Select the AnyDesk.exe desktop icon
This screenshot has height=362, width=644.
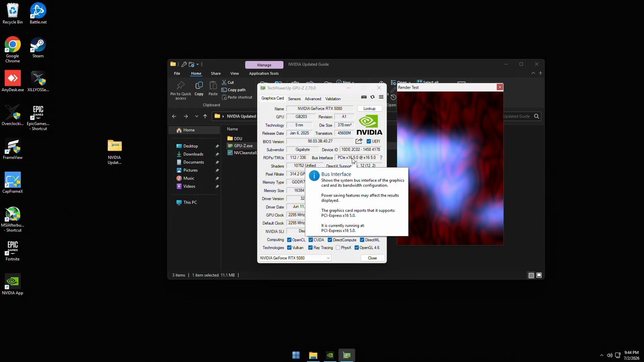coord(13,81)
